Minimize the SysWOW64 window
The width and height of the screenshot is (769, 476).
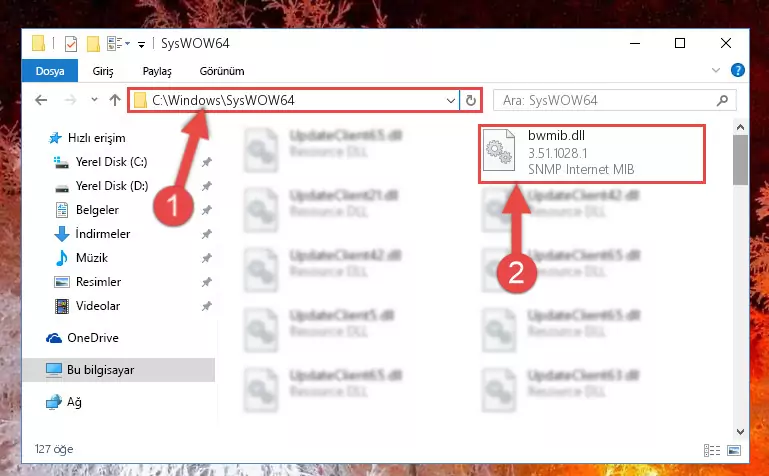point(635,43)
